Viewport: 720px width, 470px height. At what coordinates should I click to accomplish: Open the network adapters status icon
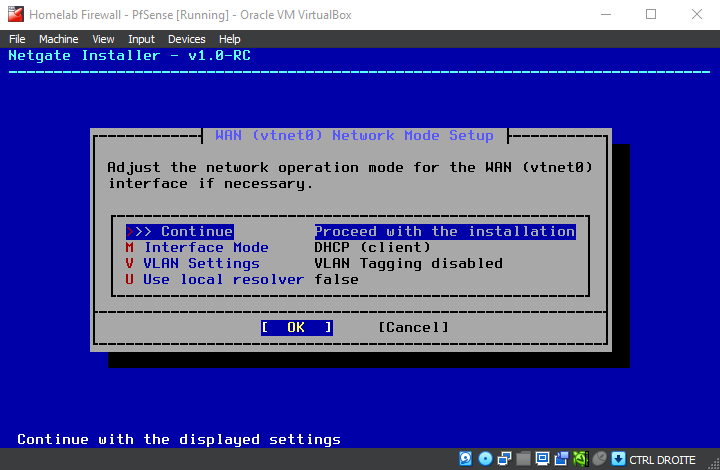(504, 459)
